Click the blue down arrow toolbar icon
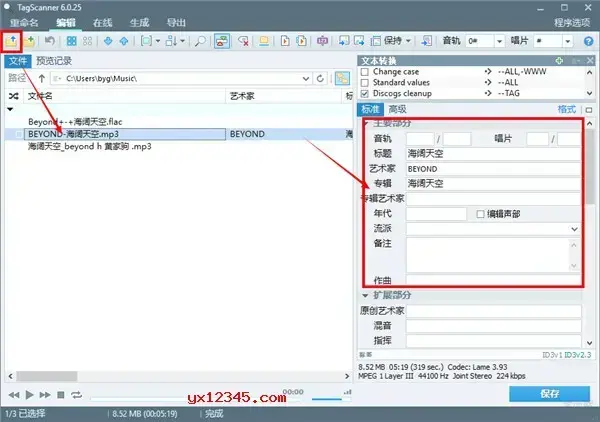Screen dimensions: 600x422 [108, 41]
